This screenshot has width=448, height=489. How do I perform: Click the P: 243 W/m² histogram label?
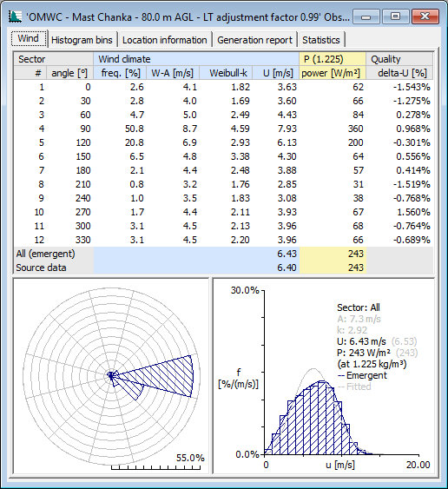coord(364,353)
